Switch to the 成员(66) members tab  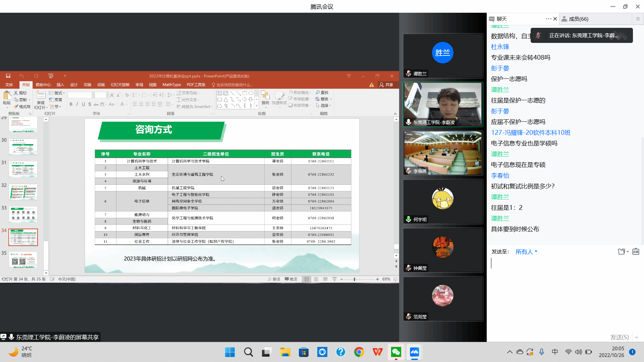coord(578,19)
